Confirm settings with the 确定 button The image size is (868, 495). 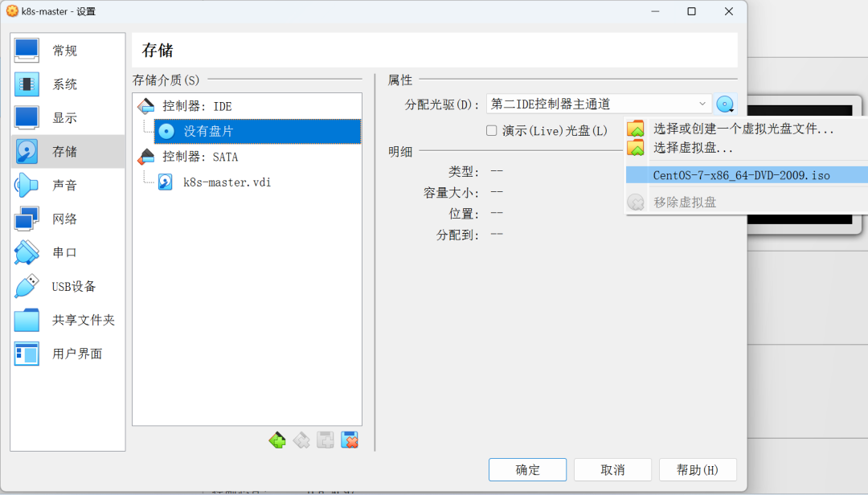coord(527,470)
